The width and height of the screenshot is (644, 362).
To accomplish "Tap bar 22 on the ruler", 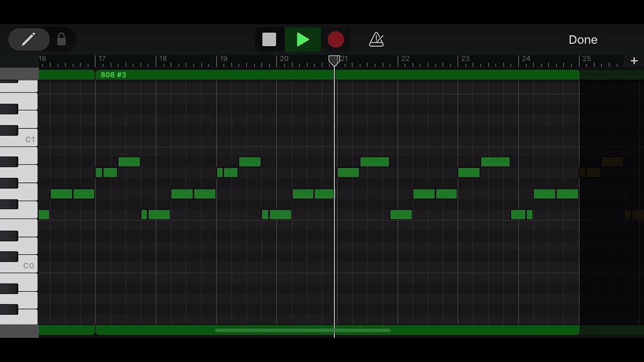I will pos(405,59).
